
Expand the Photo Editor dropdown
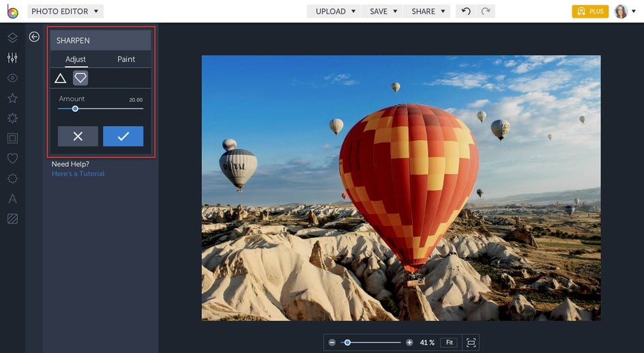(65, 12)
